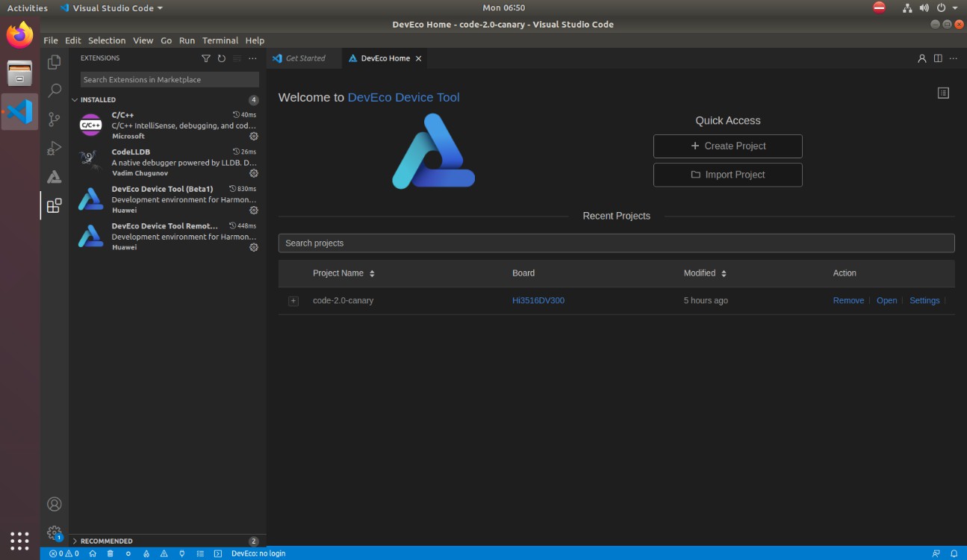Click the errors and warnings status bar indicator
The height and width of the screenshot is (560, 967).
(64, 553)
